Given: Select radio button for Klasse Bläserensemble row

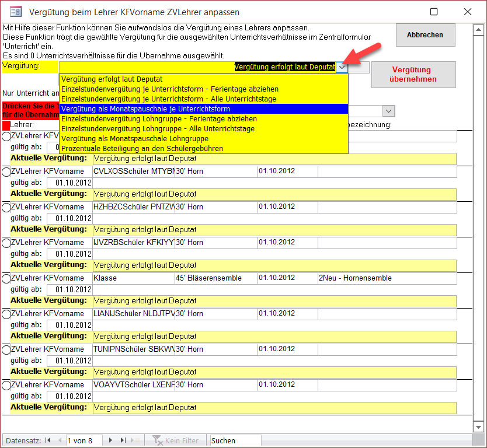Looking at the screenshot, I should click(x=6, y=279).
